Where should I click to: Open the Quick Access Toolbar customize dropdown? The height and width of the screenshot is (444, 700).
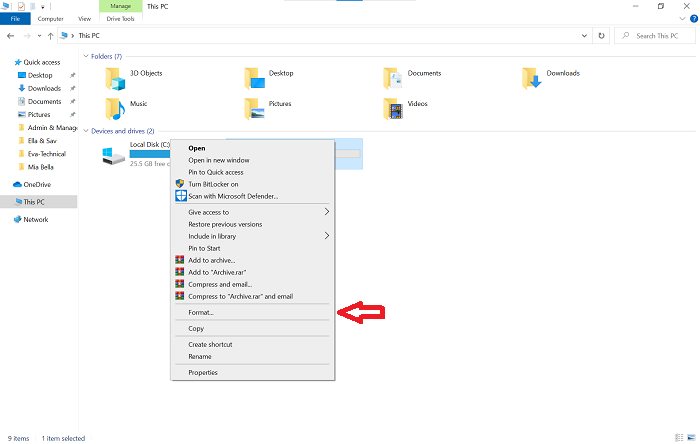point(43,7)
